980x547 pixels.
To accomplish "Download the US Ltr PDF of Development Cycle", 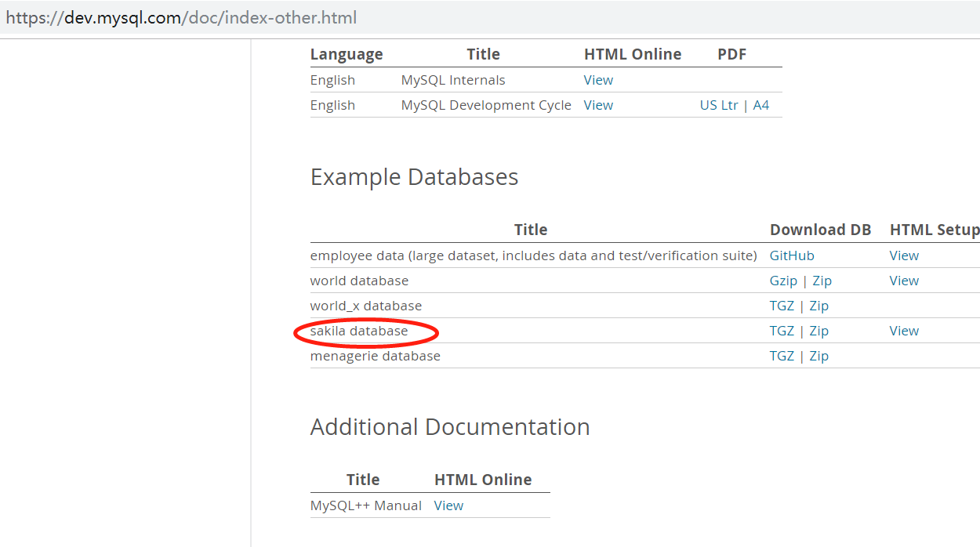I will (718, 104).
